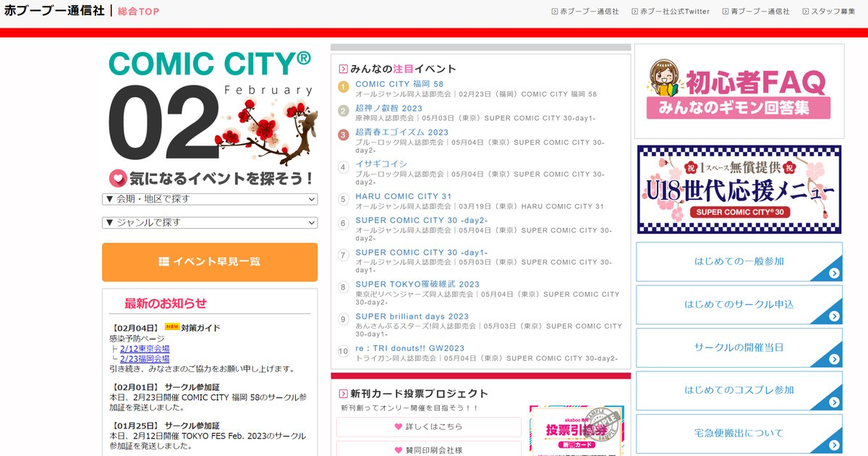
Task: Click arrow icon on はじめての一般参加 banner
Action: [834, 273]
